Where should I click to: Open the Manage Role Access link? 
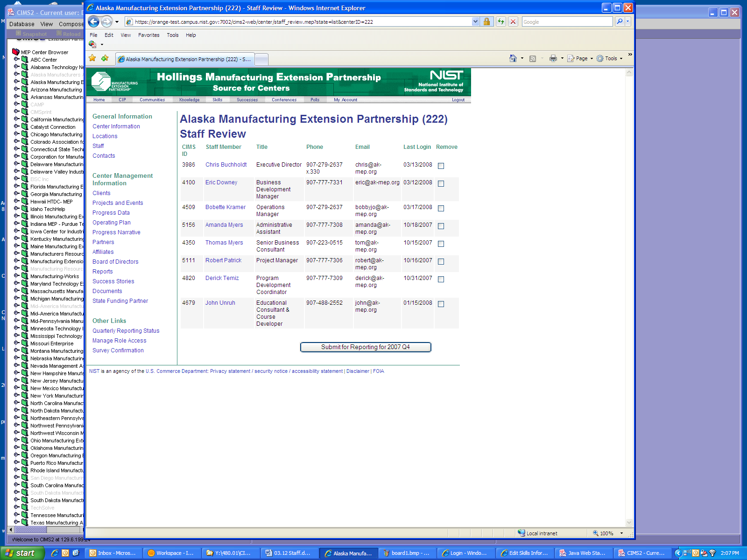(119, 341)
